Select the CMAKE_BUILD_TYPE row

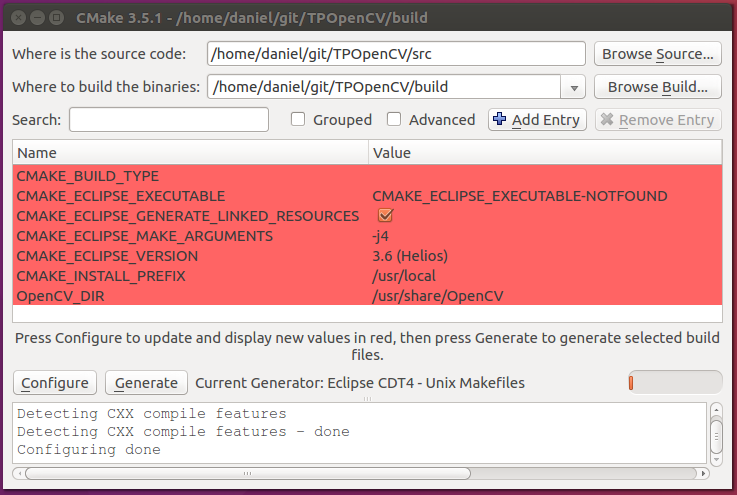pos(367,176)
